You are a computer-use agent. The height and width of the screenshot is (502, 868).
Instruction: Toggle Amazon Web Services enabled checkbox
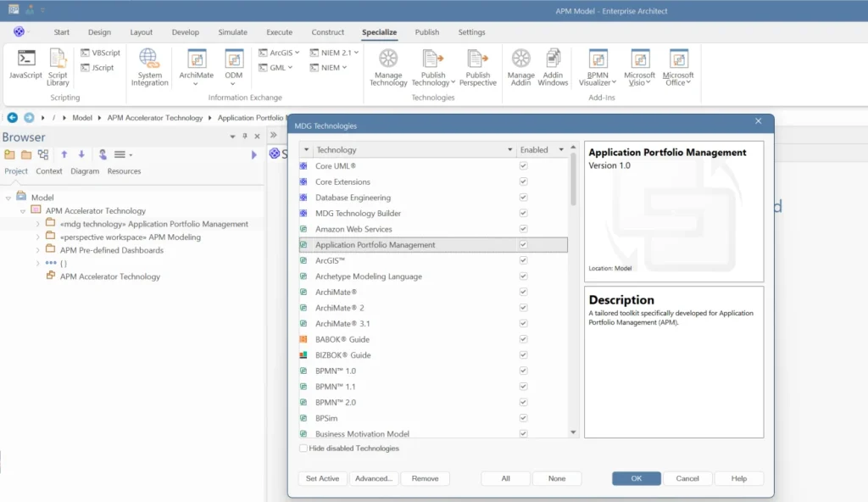pos(523,229)
